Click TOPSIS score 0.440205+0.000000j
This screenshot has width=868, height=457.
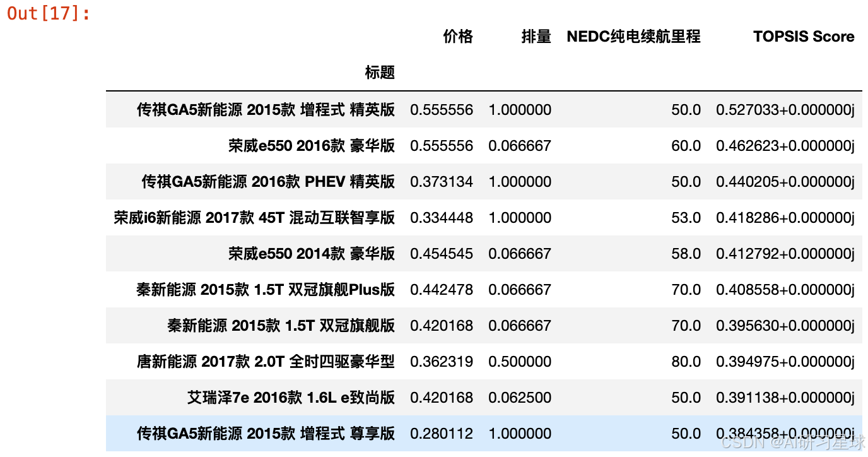[785, 182]
